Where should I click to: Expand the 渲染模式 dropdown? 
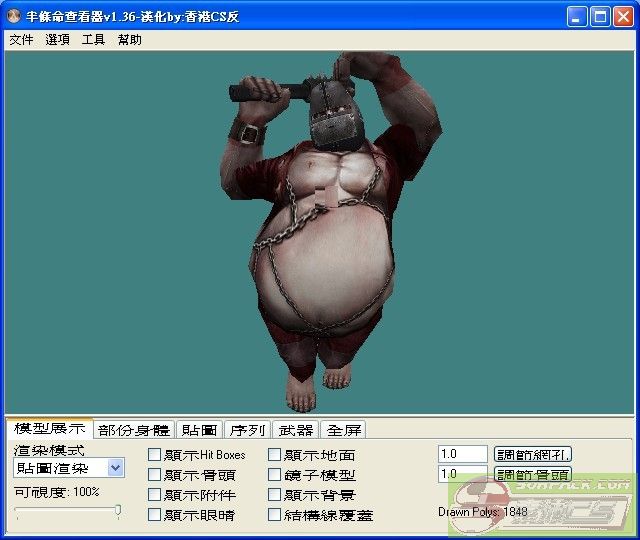pyautogui.click(x=115, y=468)
